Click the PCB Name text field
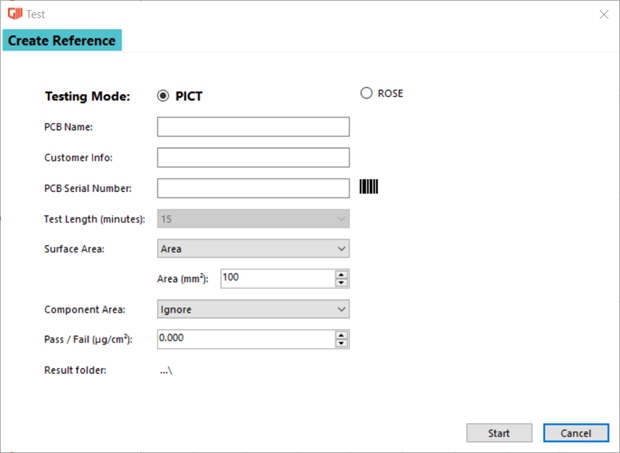 coord(253,127)
